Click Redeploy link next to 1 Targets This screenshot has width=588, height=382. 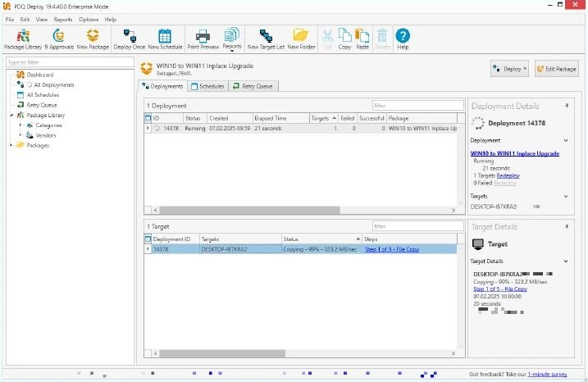(508, 175)
